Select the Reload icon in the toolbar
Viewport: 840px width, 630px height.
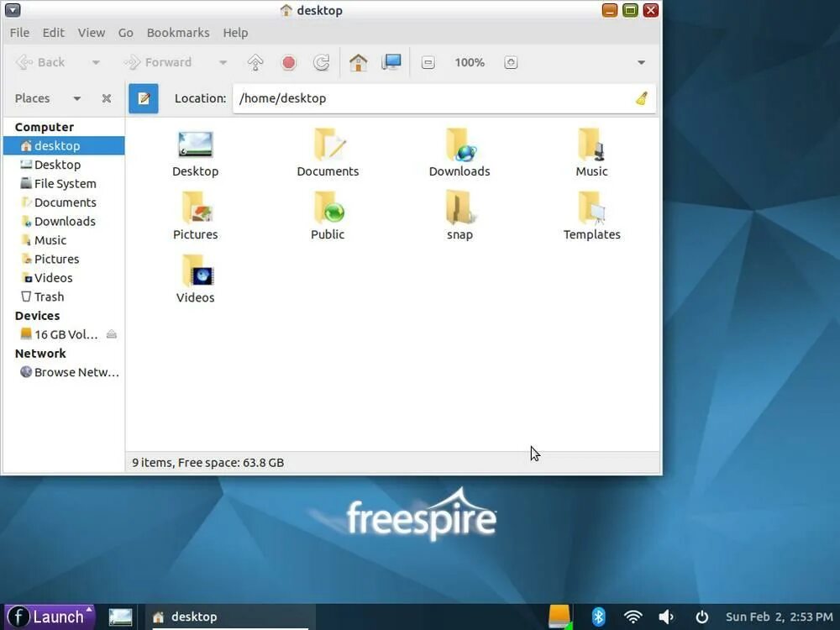pyautogui.click(x=322, y=62)
